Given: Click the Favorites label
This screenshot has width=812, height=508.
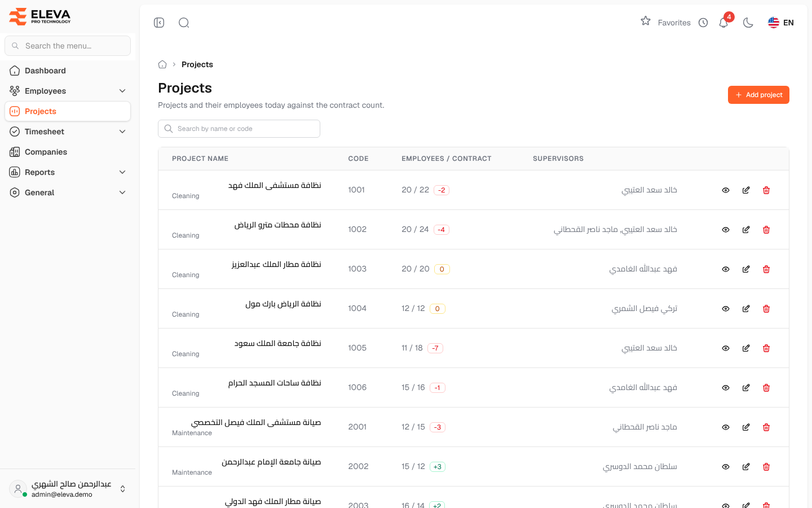Looking at the screenshot, I should pos(674,23).
